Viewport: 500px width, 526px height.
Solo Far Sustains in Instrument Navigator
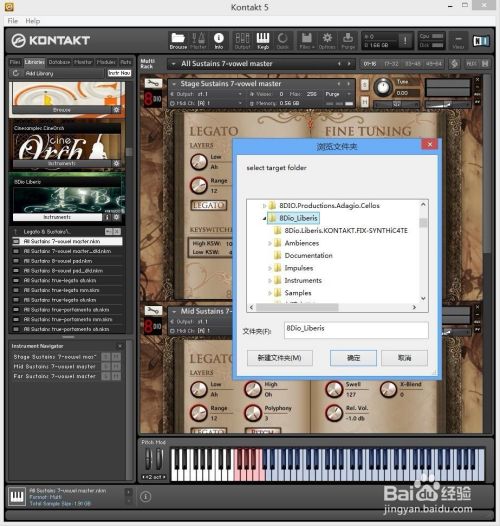click(106, 376)
